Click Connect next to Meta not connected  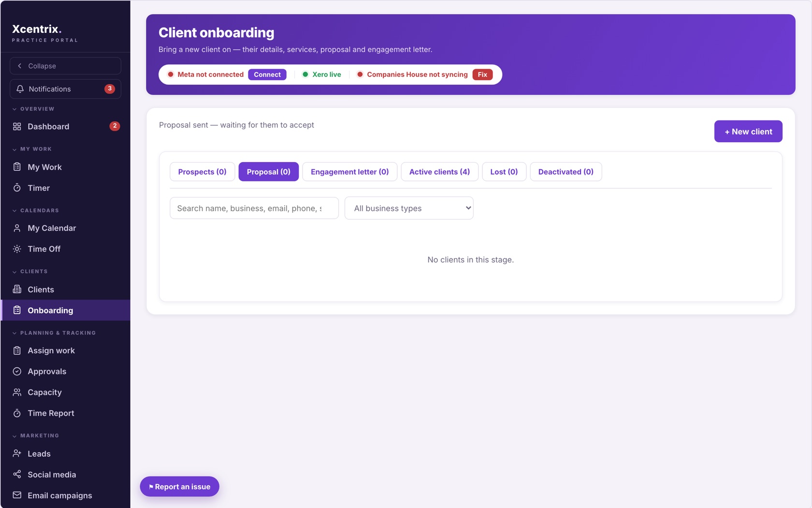click(267, 75)
